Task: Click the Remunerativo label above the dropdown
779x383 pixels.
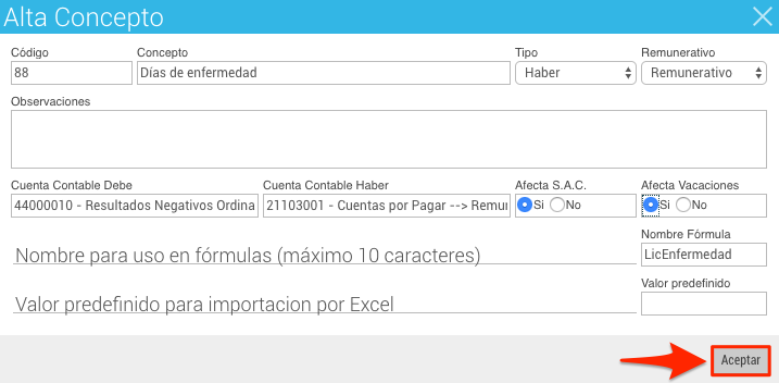Action: pos(678,53)
